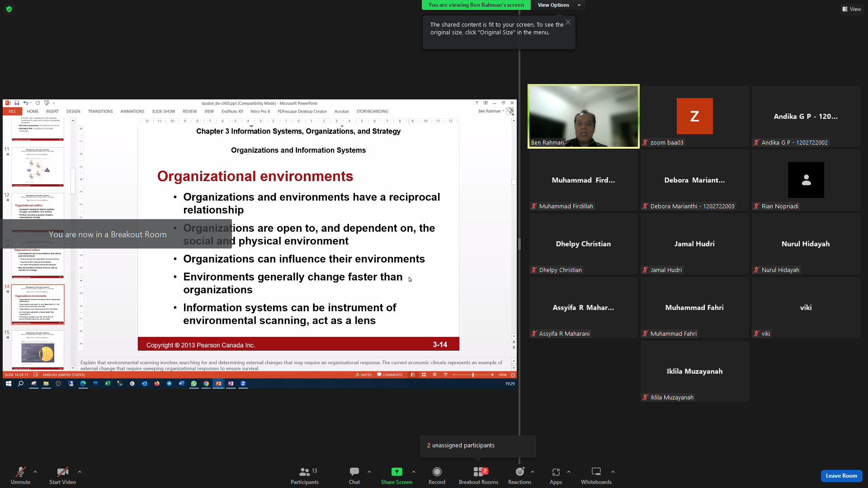Open the View Options dropdown
The width and height of the screenshot is (868, 488).
pyautogui.click(x=559, y=5)
